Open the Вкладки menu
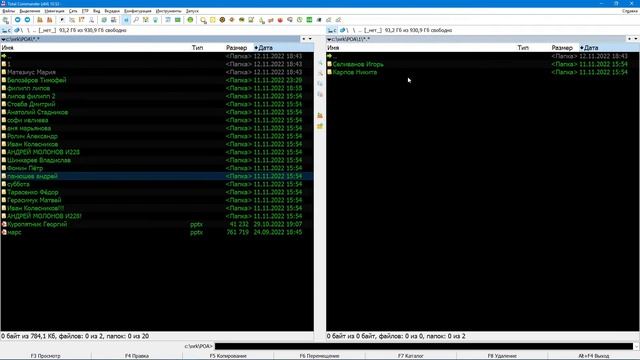 112,11
